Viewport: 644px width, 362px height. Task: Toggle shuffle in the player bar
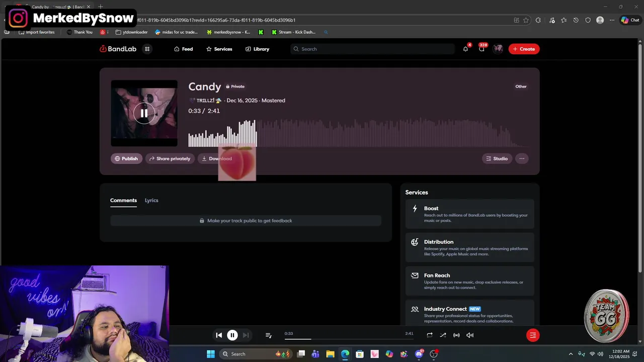coord(443,335)
